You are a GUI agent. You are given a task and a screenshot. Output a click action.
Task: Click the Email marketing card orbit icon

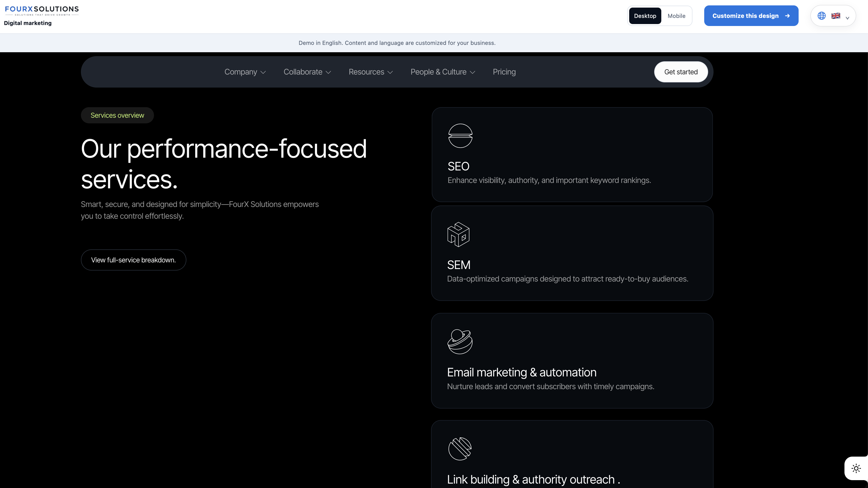coord(460,341)
